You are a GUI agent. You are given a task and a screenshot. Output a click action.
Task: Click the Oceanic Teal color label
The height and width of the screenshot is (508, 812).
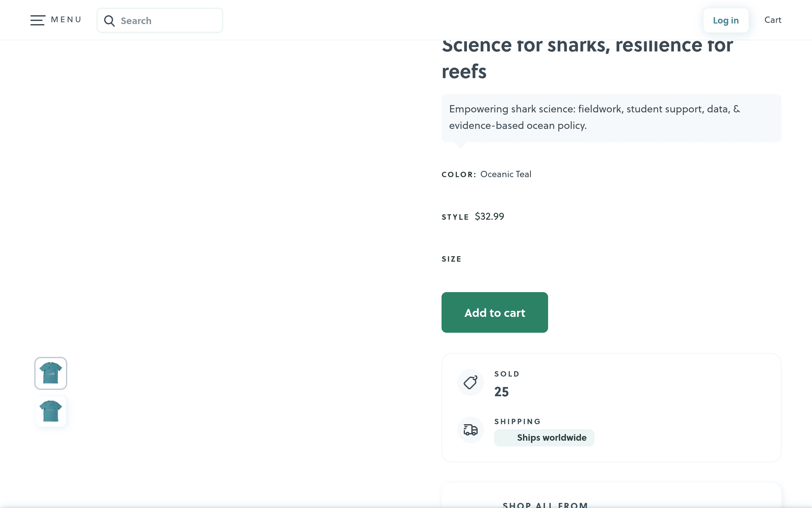point(506,174)
